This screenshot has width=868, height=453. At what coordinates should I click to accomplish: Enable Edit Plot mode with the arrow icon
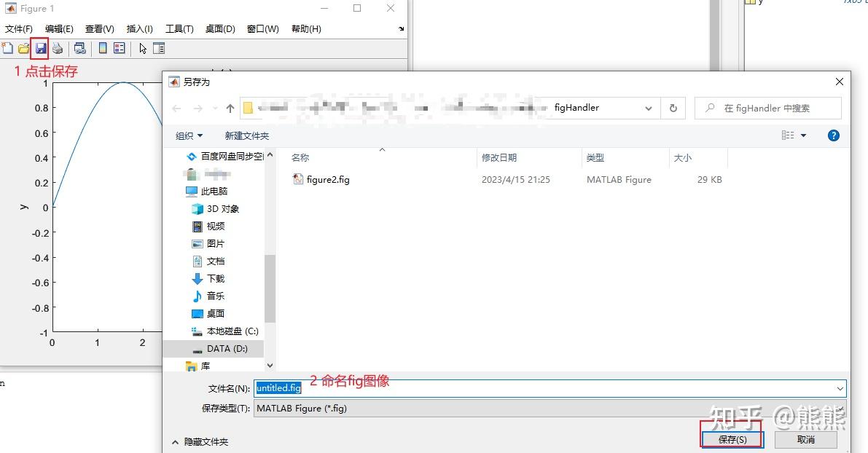coord(143,48)
